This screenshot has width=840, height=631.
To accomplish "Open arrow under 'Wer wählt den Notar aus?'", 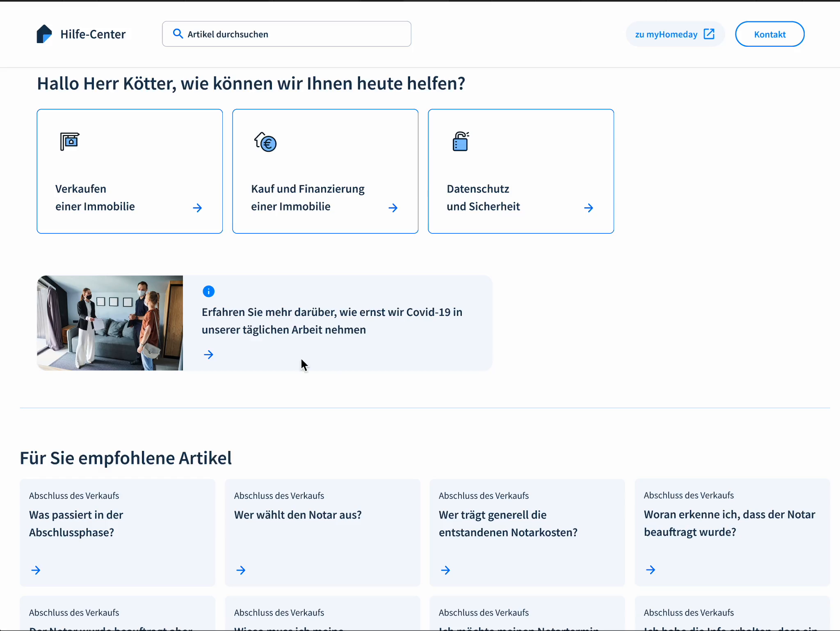I will click(241, 570).
